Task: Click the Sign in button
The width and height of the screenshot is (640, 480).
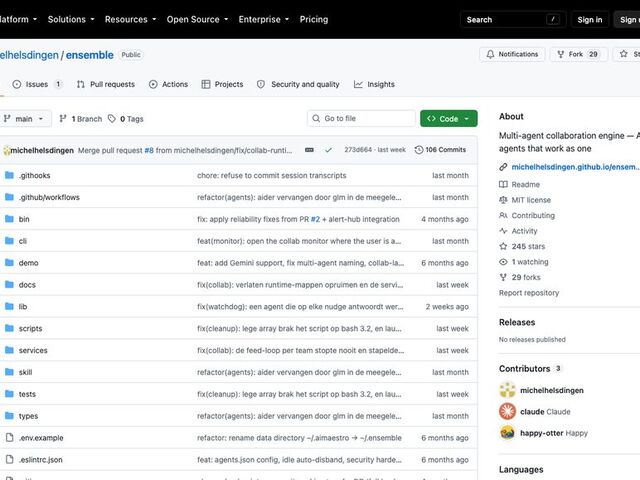Action: pyautogui.click(x=590, y=20)
